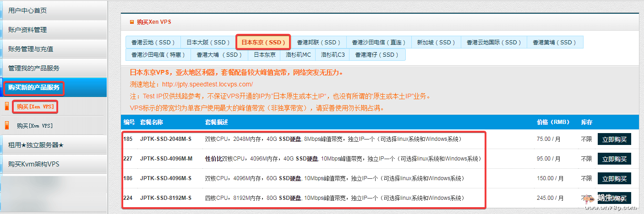The height and width of the screenshot is (214, 644).
Task: Switch to 香港湾仔（SSD）tab
Action: click(377, 55)
